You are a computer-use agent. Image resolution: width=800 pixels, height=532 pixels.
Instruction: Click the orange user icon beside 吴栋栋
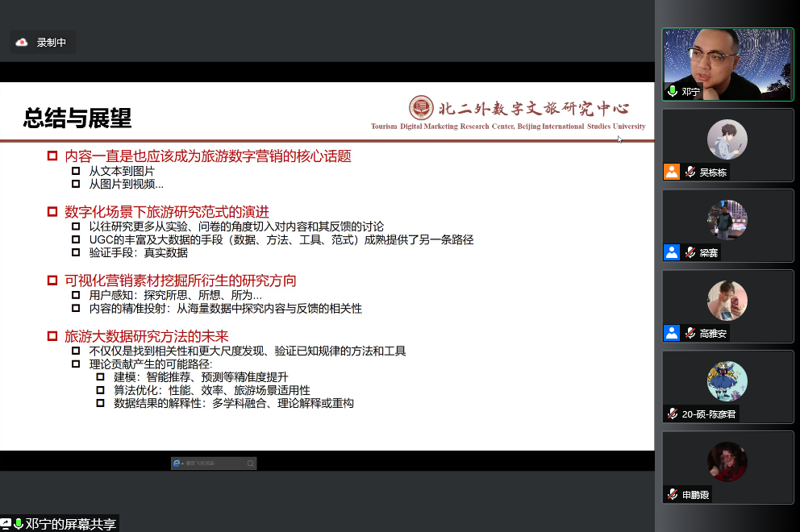[672, 172]
